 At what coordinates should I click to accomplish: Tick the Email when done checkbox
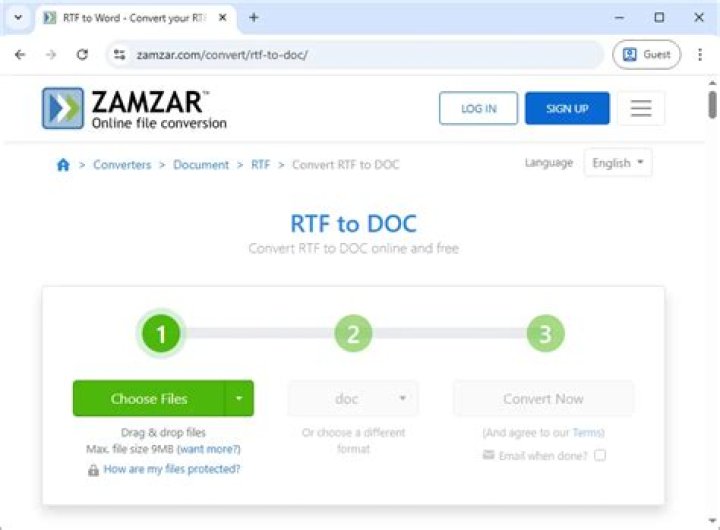pos(600,455)
